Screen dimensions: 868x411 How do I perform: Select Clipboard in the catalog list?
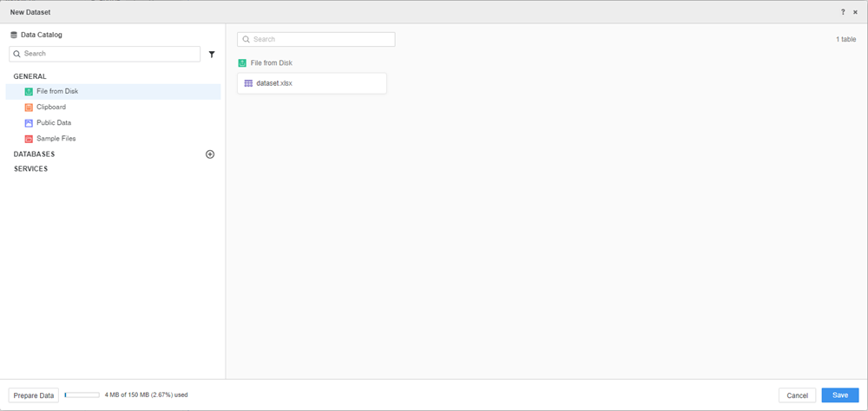(51, 108)
